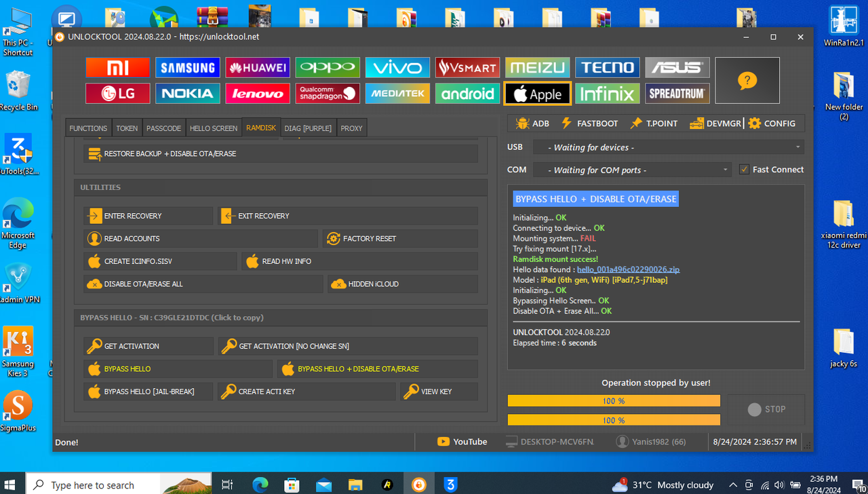Open the ADB bug tool
The width and height of the screenshot is (868, 494).
pyautogui.click(x=532, y=123)
